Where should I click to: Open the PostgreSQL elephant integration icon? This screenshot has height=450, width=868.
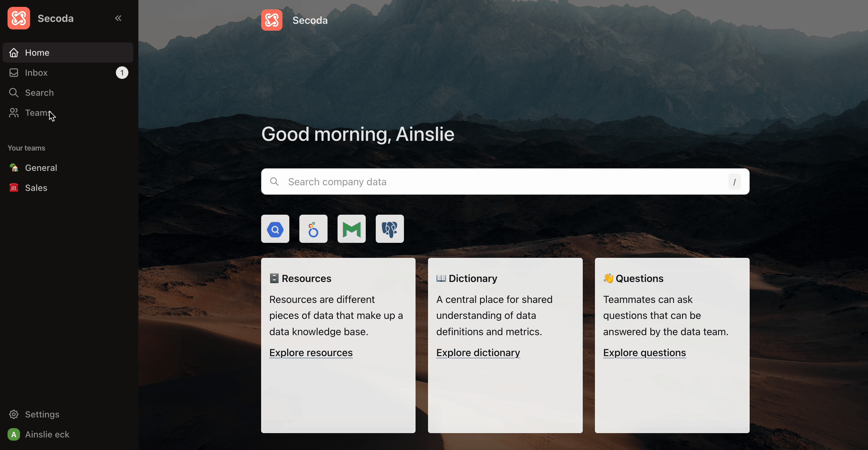tap(390, 229)
